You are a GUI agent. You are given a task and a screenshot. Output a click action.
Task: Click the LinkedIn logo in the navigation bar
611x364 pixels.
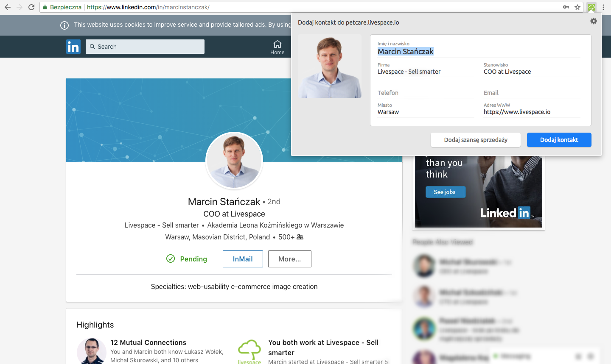(73, 47)
